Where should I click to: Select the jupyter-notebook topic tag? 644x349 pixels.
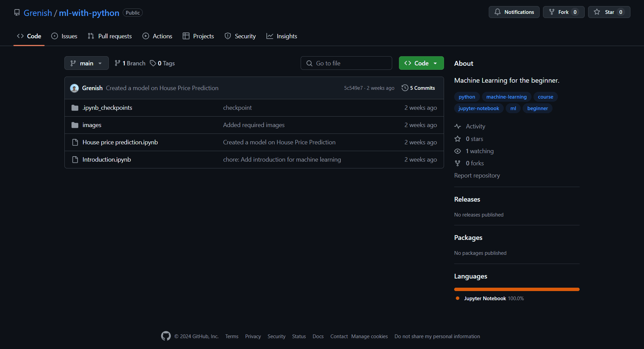(x=479, y=108)
